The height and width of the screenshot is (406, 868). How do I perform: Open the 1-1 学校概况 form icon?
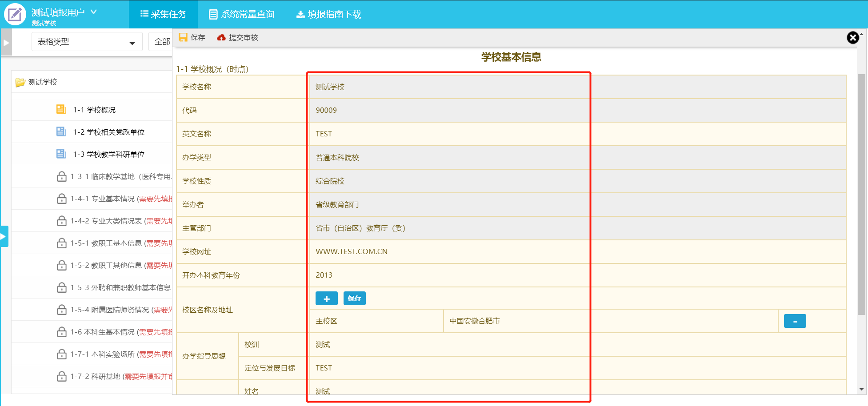click(61, 109)
